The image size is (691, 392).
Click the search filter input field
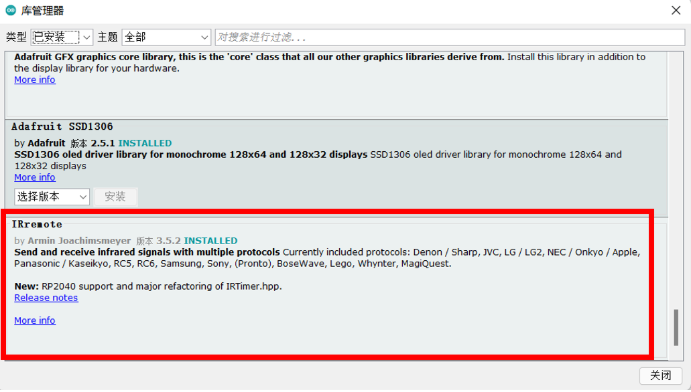[450, 37]
